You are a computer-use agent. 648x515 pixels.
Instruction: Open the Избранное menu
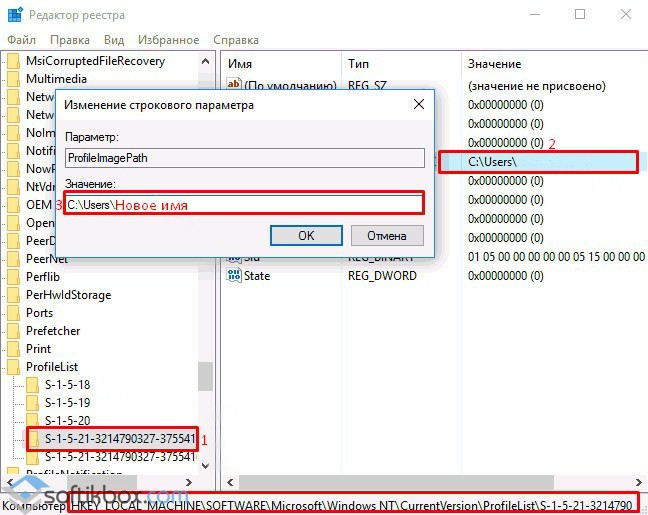[170, 40]
